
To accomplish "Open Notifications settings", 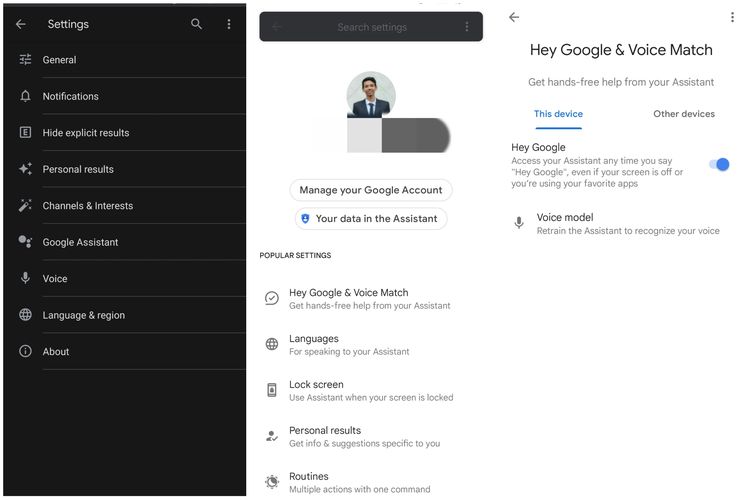I will point(125,96).
